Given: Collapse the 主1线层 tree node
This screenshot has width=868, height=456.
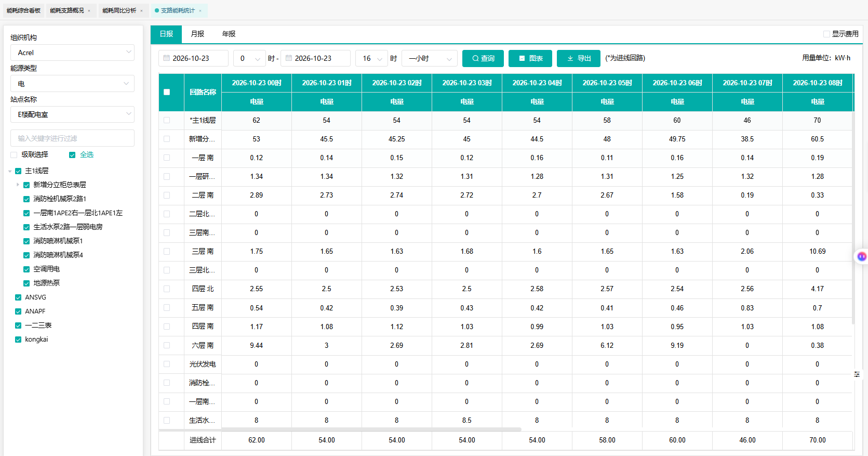Looking at the screenshot, I should coord(10,171).
